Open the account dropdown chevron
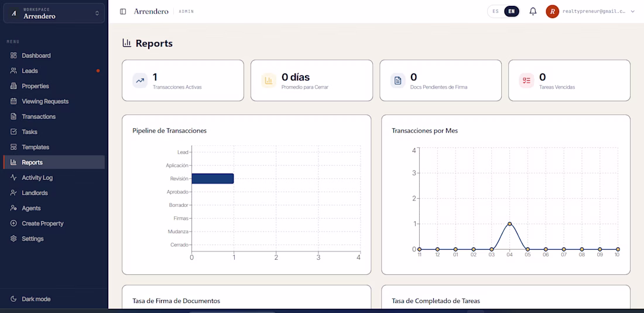644x313 pixels. (632, 12)
